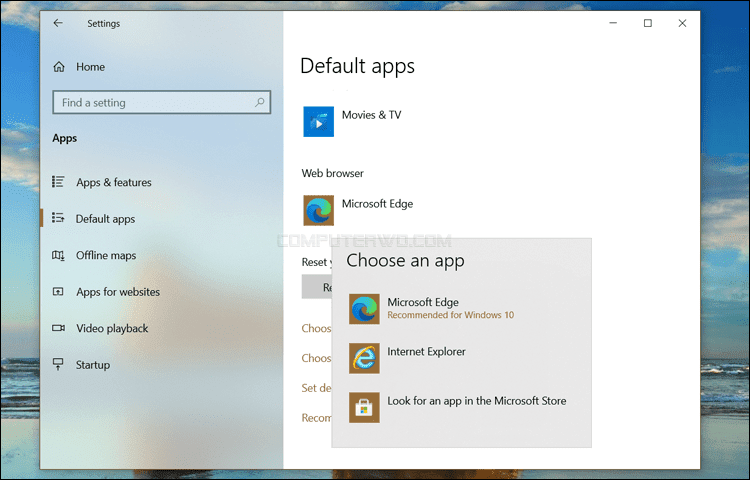
Task: Click the Web browser section heading
Action: pos(332,173)
